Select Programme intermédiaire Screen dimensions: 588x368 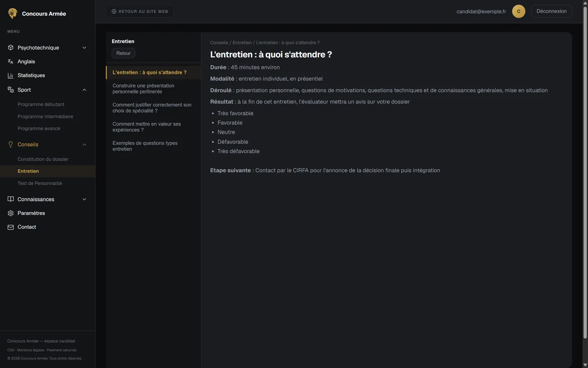[x=45, y=117]
